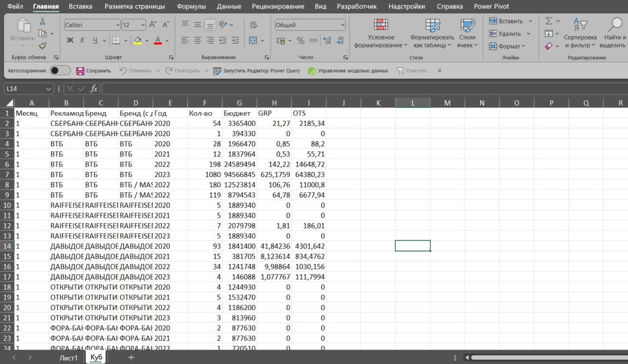Toggle the Автосохранение switch

click(x=60, y=70)
